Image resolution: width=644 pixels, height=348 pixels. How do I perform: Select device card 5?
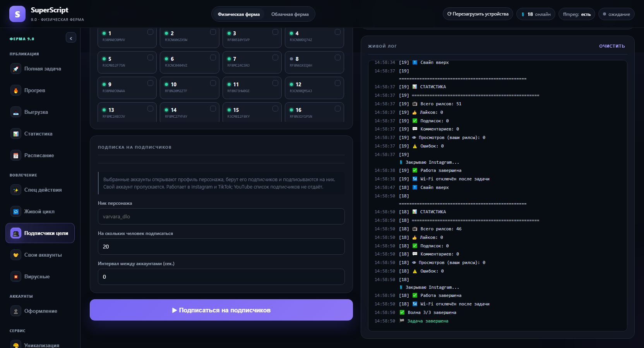[x=127, y=62]
